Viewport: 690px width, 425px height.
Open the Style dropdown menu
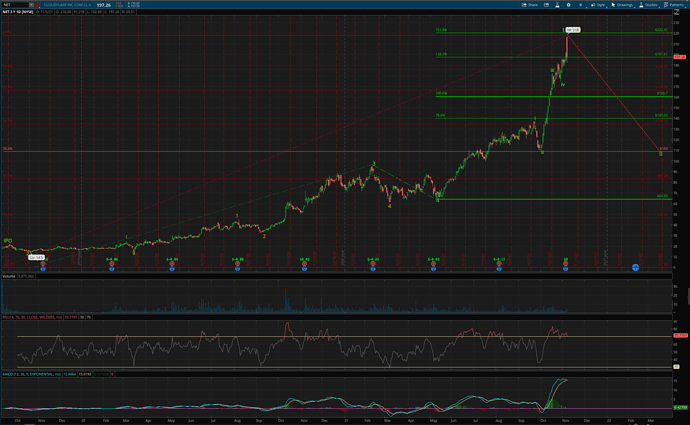[598, 5]
